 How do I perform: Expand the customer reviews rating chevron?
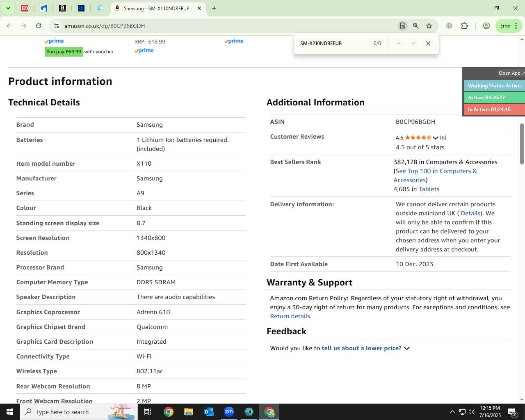click(436, 138)
